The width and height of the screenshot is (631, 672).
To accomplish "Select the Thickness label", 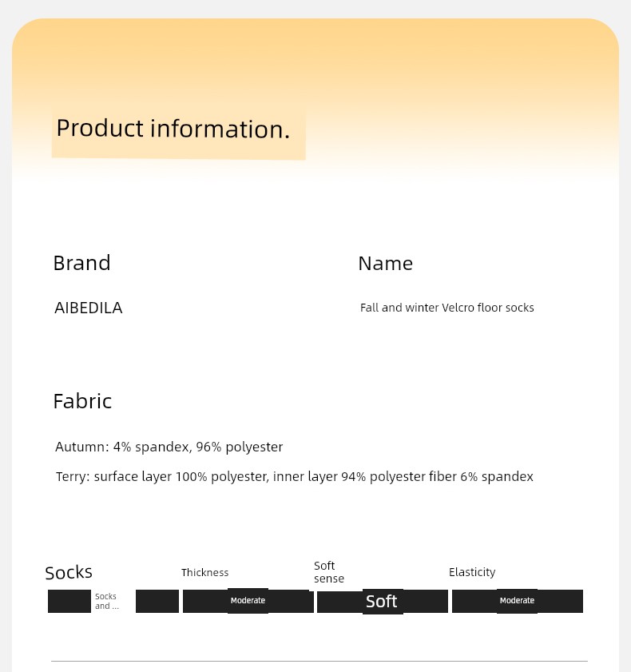I will click(x=204, y=573).
